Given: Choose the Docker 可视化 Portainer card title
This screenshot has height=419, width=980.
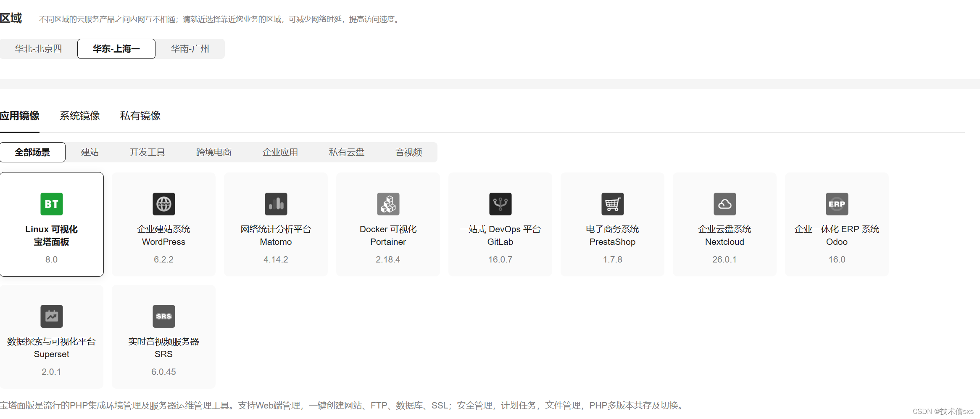Looking at the screenshot, I should point(388,236).
